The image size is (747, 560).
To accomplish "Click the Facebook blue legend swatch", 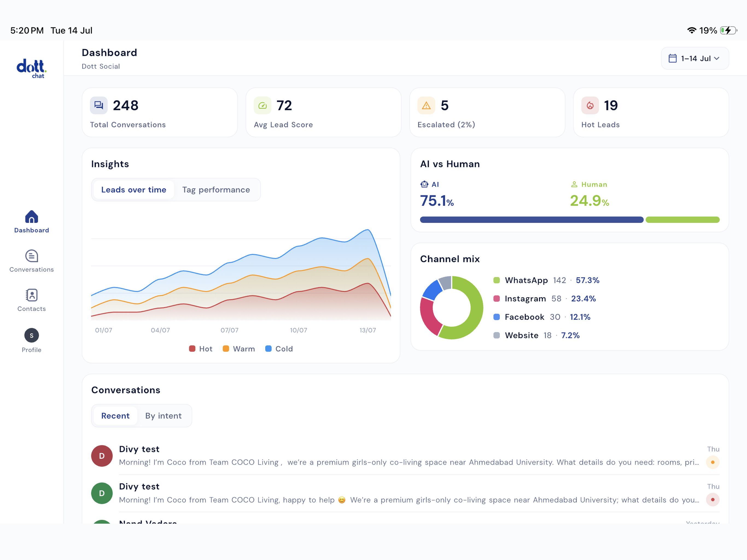I will pos(497,317).
